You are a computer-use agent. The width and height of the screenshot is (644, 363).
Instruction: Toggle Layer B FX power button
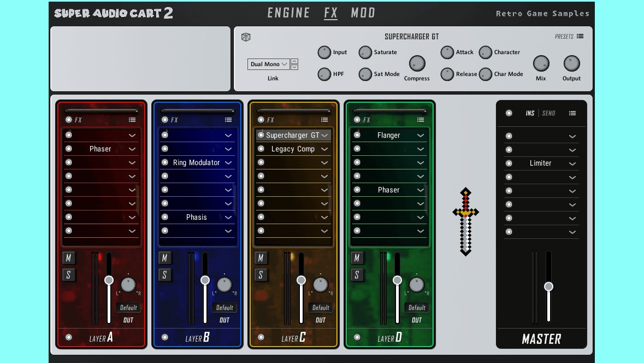pos(164,120)
